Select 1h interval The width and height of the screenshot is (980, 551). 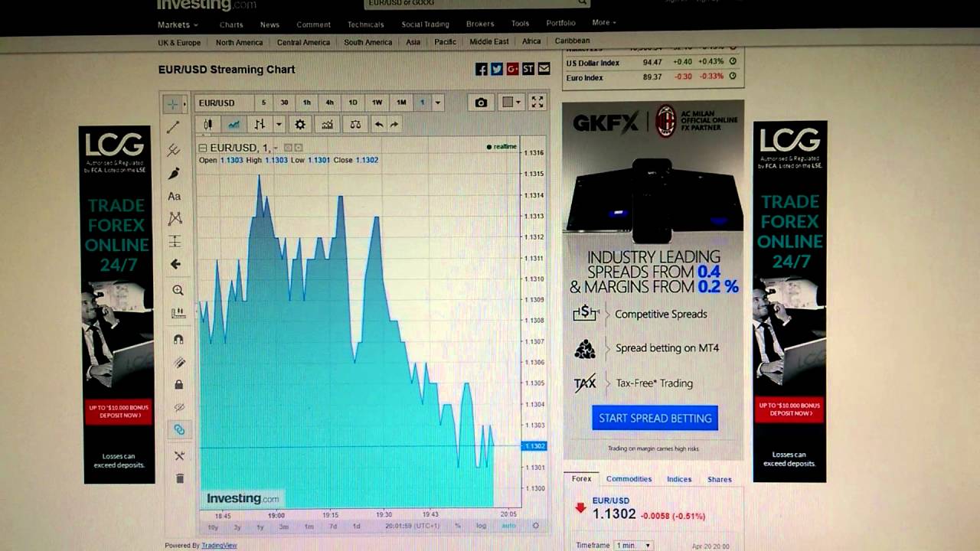pyautogui.click(x=307, y=103)
